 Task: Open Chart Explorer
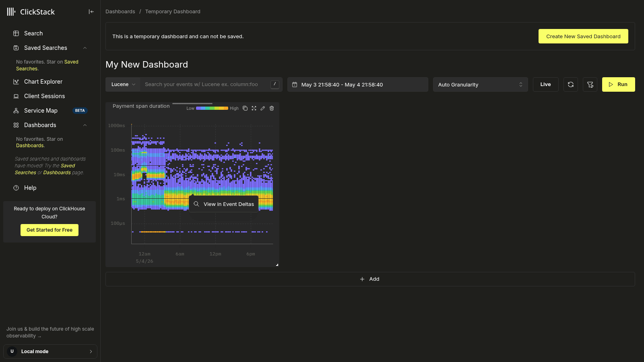tap(43, 82)
